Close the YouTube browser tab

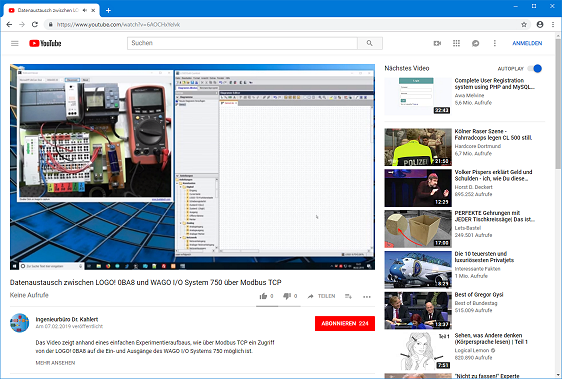click(x=93, y=10)
